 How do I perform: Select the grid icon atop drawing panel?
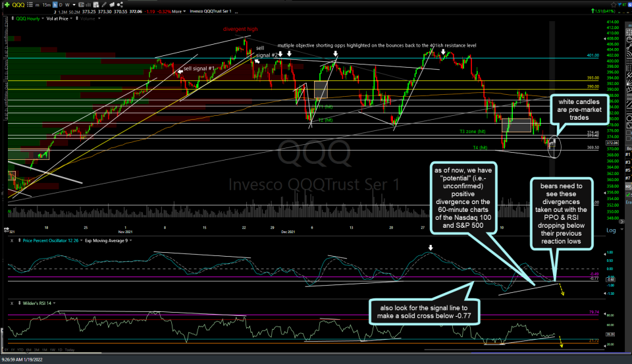pyautogui.click(x=629, y=32)
